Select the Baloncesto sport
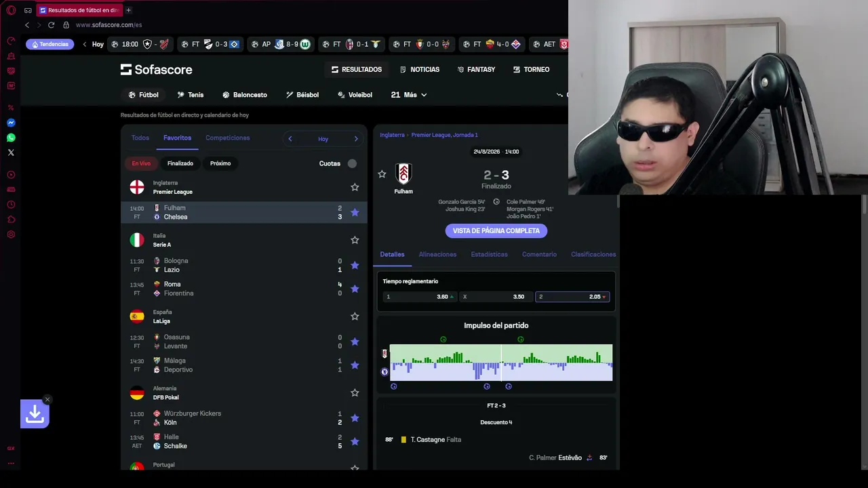 click(x=245, y=95)
